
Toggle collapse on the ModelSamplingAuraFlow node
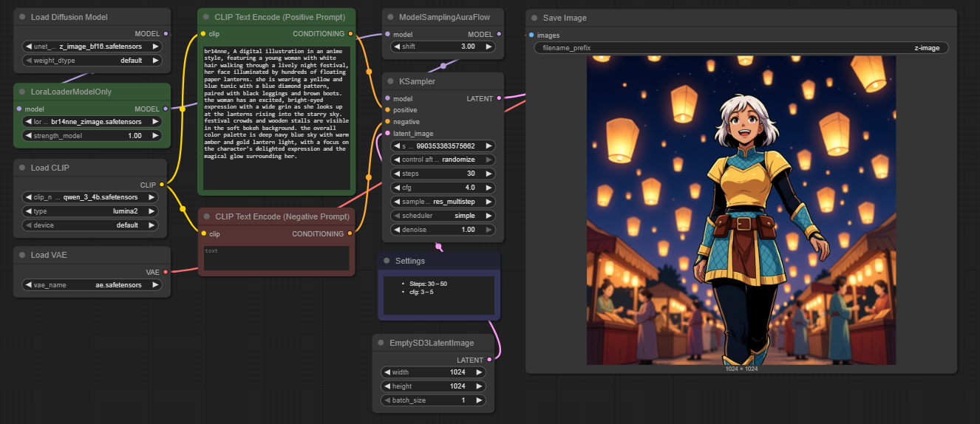coord(390,16)
